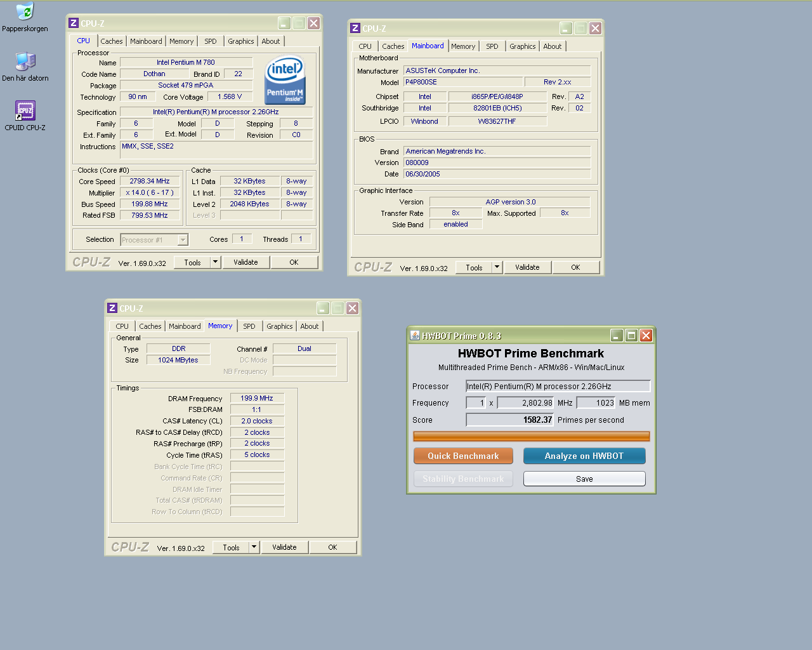The height and width of the screenshot is (650, 812).
Task: Open Mainboard tab in the CPU window
Action: (146, 41)
